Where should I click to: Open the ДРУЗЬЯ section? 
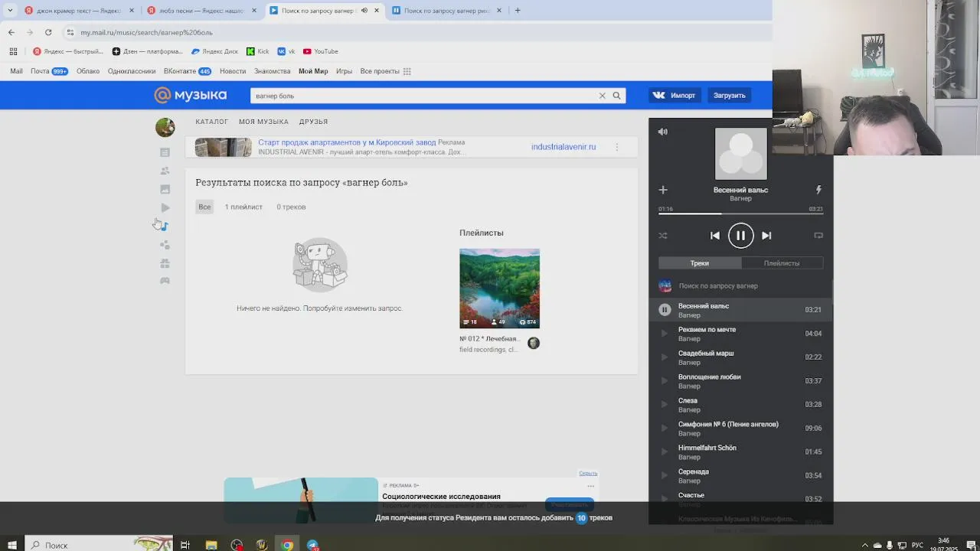point(313,122)
